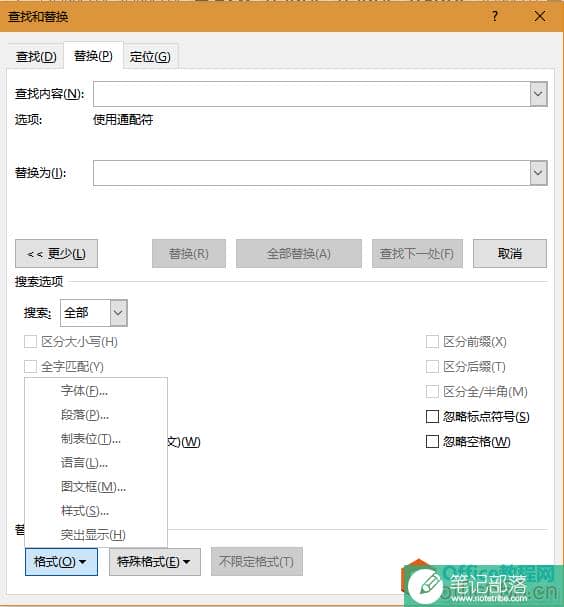
Task: Click the 查找内容 input field
Action: [x=312, y=94]
